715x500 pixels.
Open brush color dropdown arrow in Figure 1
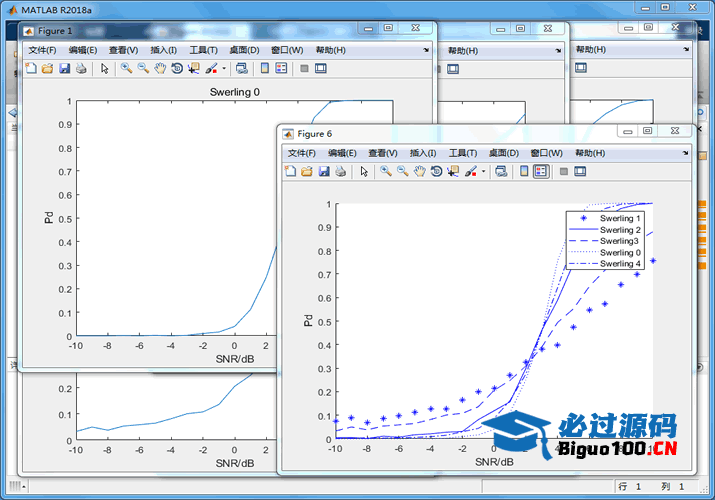pyautogui.click(x=224, y=68)
